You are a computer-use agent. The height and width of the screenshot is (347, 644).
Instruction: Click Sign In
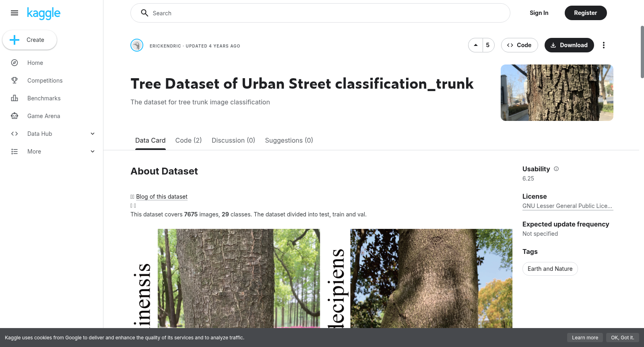click(x=539, y=13)
